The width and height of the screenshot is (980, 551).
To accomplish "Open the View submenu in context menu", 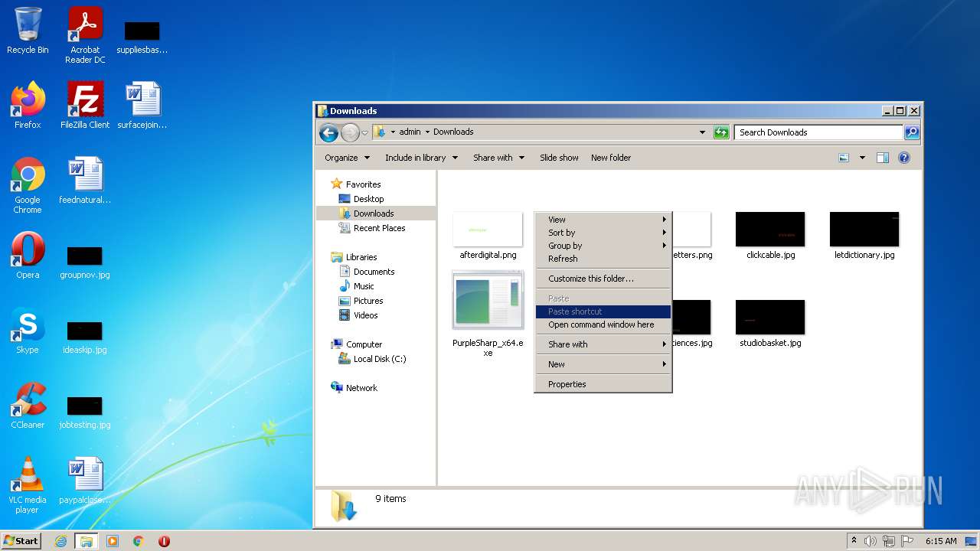I will tap(603, 220).
